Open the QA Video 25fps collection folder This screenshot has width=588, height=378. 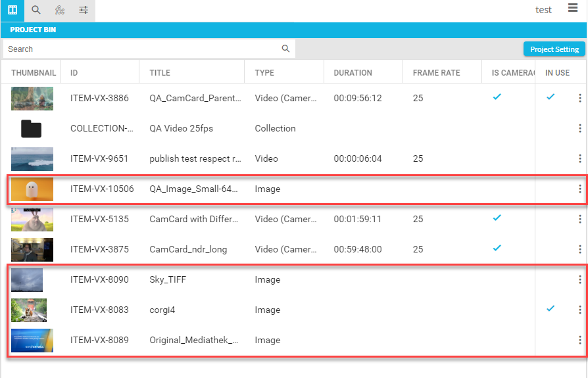31,129
